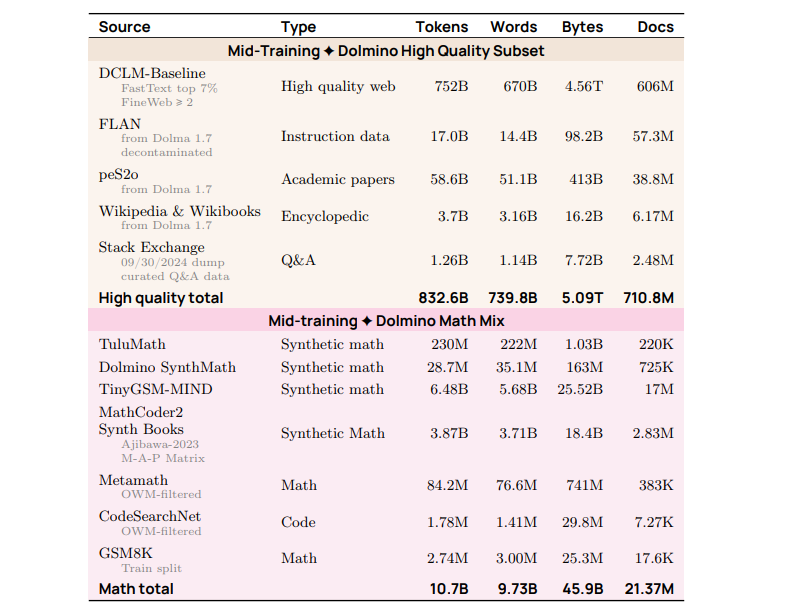
Task: Click the 'Math total' row label
Action: pyautogui.click(x=136, y=589)
